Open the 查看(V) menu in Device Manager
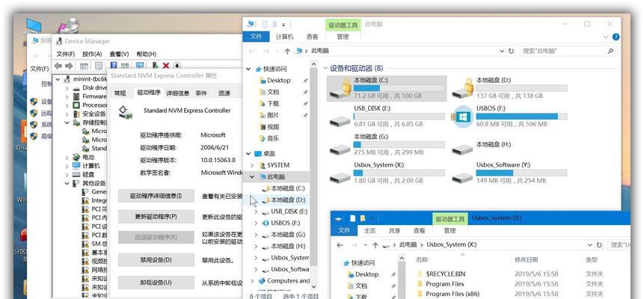The image size is (644, 299). 119,54
